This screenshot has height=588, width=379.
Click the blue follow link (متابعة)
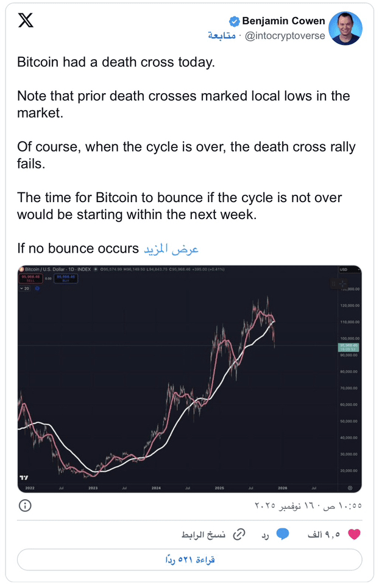(222, 36)
